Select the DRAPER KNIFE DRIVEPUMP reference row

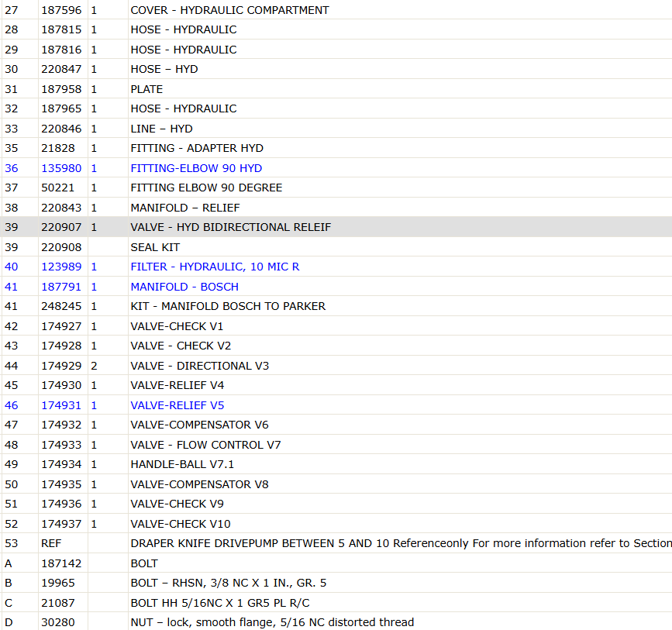click(336, 543)
